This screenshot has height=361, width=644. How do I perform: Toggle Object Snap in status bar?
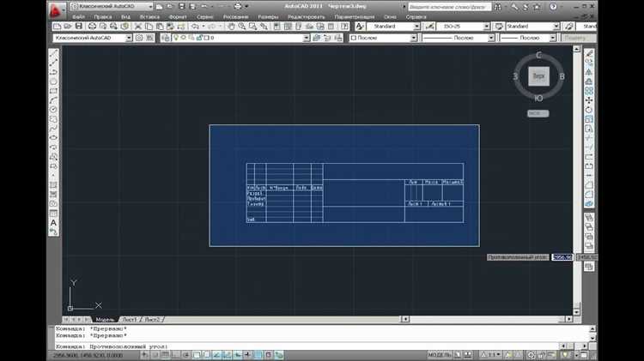point(197,355)
